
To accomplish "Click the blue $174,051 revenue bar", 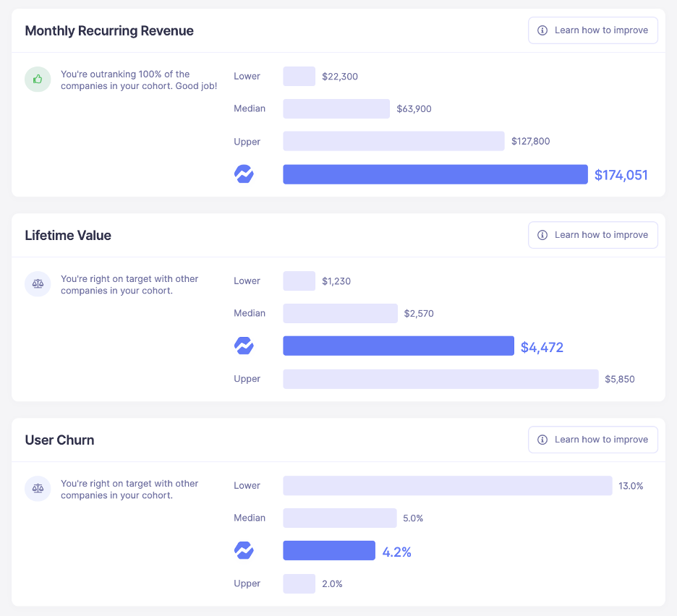I will click(x=435, y=174).
